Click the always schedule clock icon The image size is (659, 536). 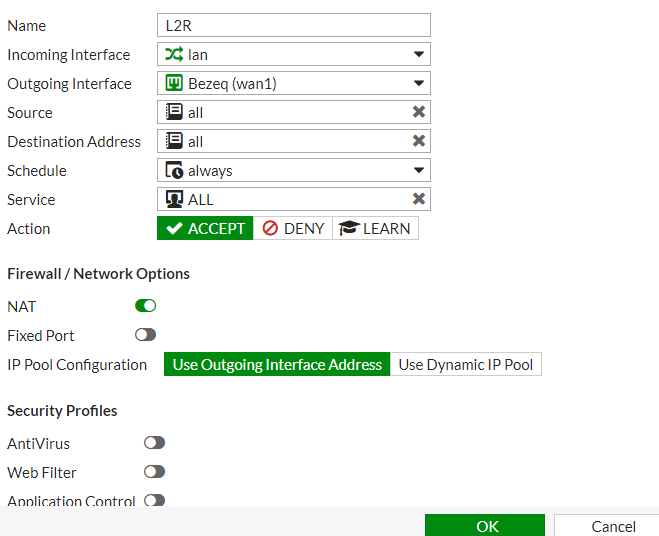(x=174, y=171)
